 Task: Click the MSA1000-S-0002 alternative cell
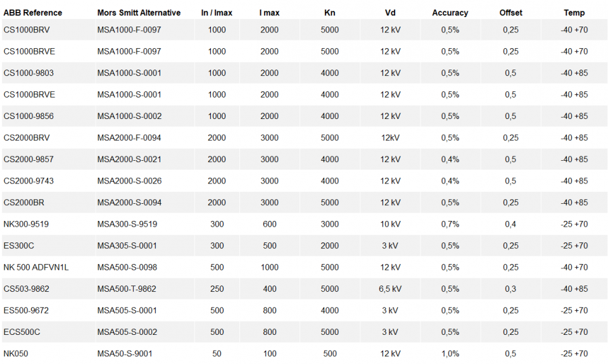pos(129,116)
